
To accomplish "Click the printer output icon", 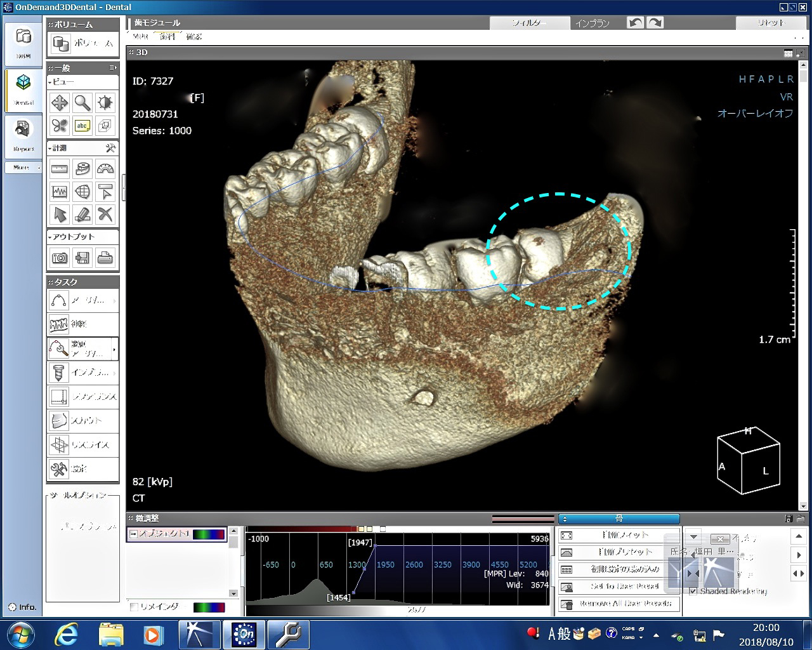I will 105,258.
